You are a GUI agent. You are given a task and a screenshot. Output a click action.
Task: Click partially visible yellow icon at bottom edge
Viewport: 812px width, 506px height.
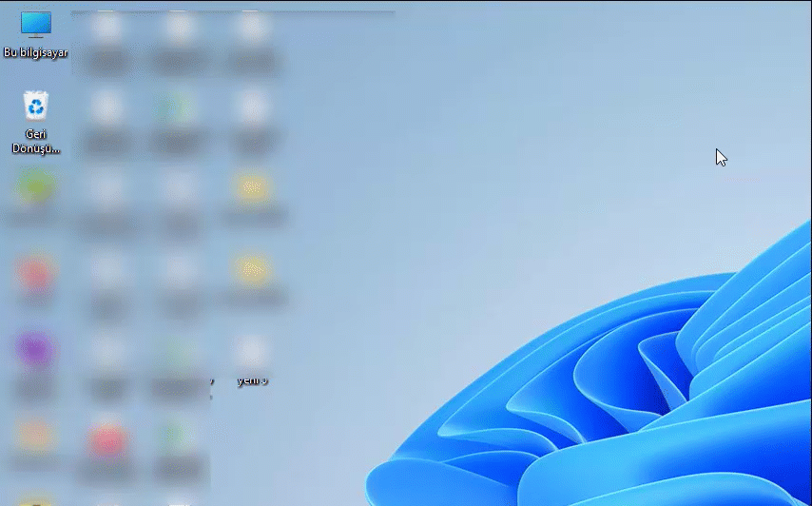coord(35,501)
